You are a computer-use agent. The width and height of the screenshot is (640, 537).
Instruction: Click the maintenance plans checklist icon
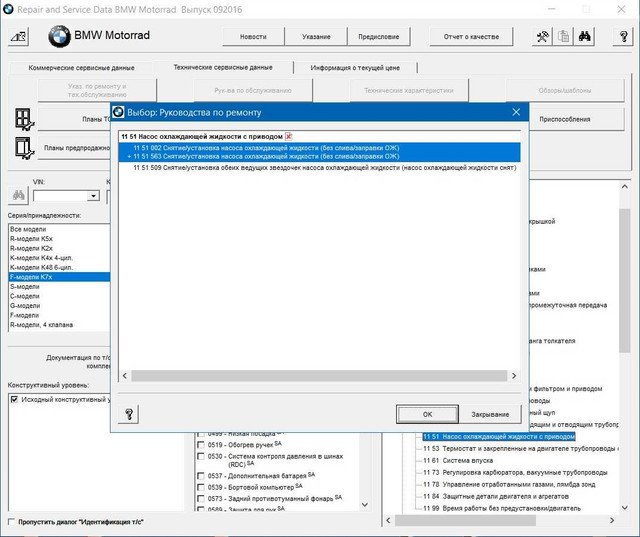pyautogui.click(x=24, y=119)
